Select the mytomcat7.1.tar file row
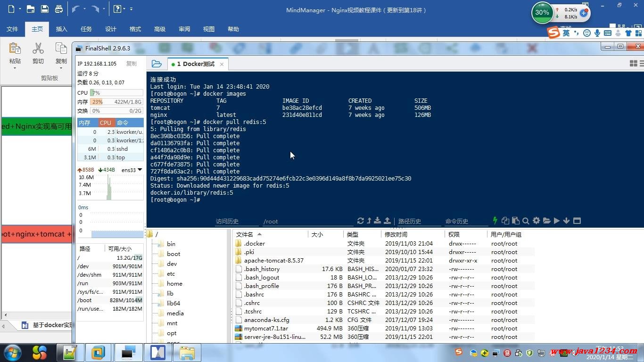This screenshot has height=362, width=644. pos(384,329)
